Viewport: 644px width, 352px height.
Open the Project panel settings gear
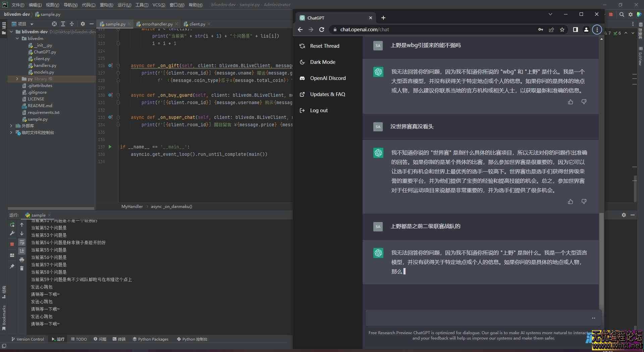click(83, 24)
